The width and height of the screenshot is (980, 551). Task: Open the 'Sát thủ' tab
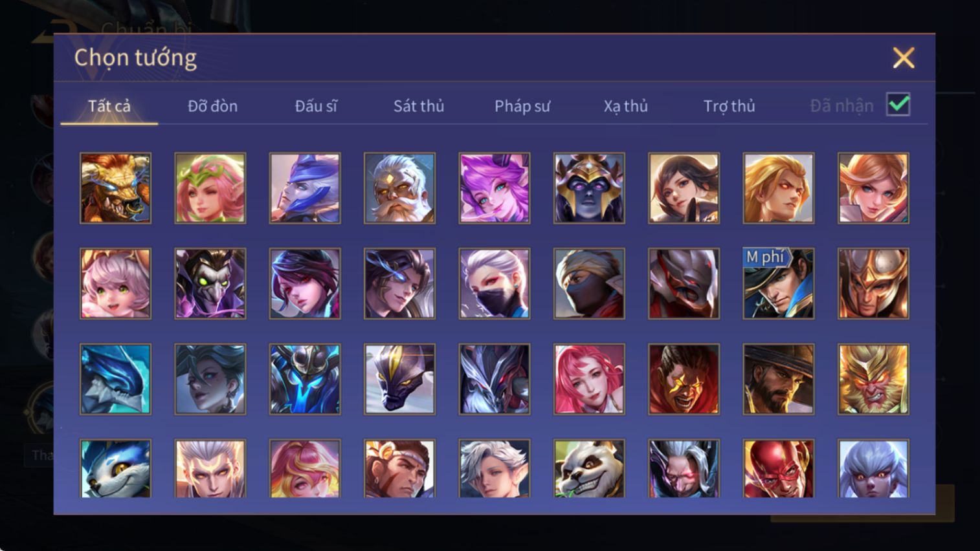[419, 106]
